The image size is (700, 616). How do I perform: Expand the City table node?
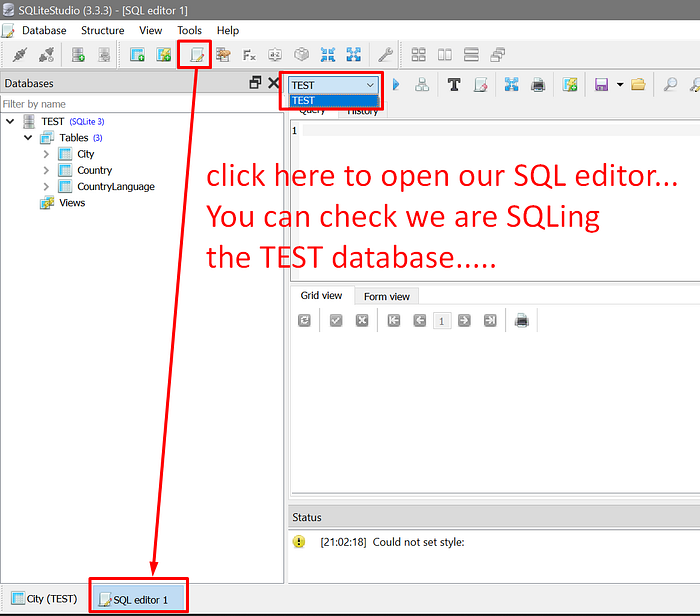pos(46,154)
